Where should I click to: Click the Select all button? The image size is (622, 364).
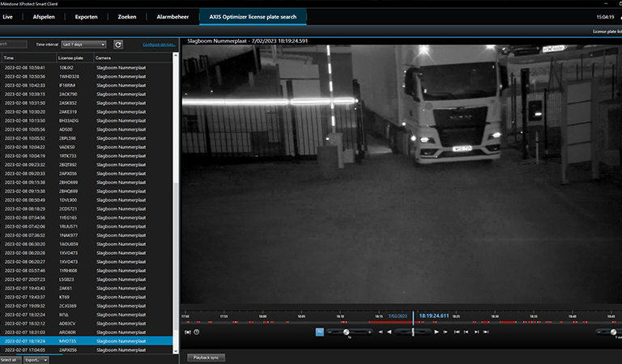coord(9,359)
